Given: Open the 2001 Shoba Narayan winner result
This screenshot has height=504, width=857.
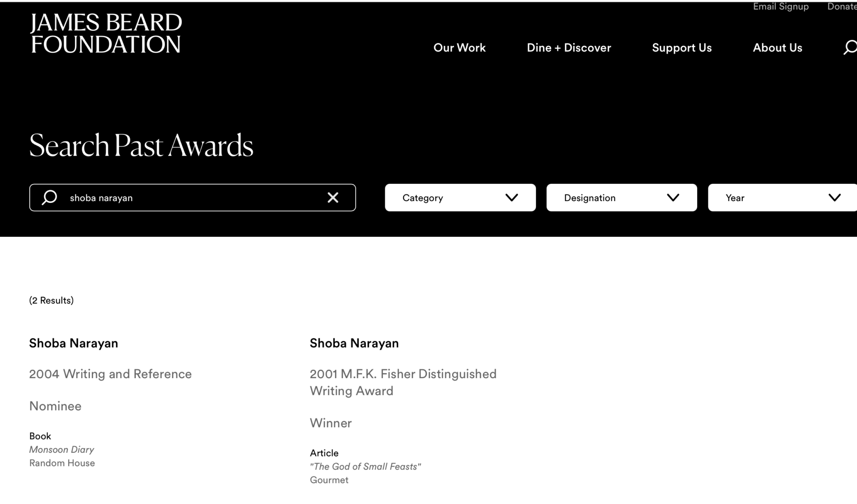Looking at the screenshot, I should point(354,343).
